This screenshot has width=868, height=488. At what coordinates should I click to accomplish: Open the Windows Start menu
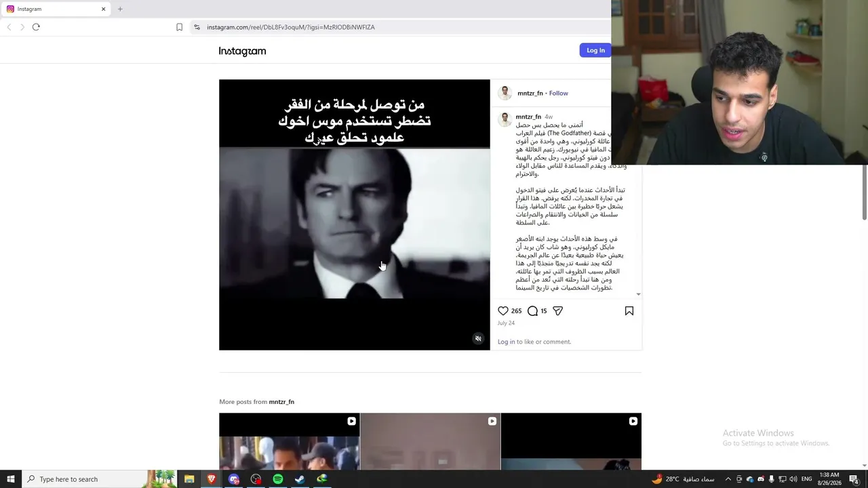click(11, 479)
